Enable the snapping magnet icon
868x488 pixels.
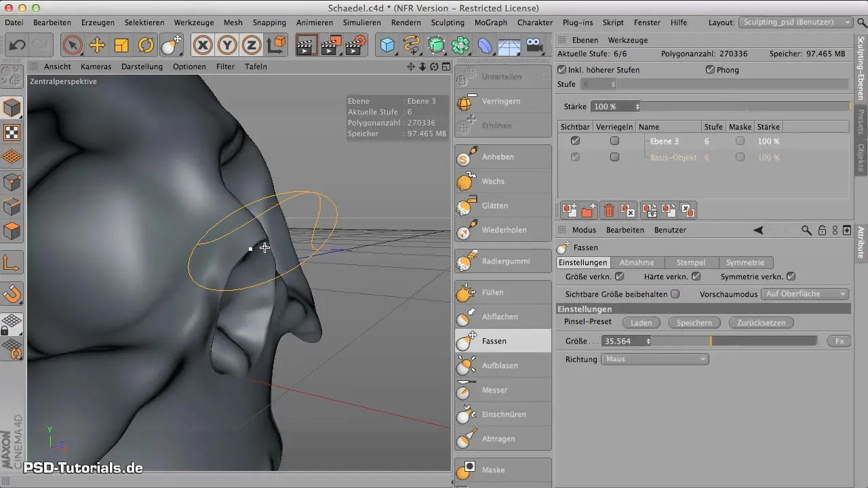click(13, 293)
